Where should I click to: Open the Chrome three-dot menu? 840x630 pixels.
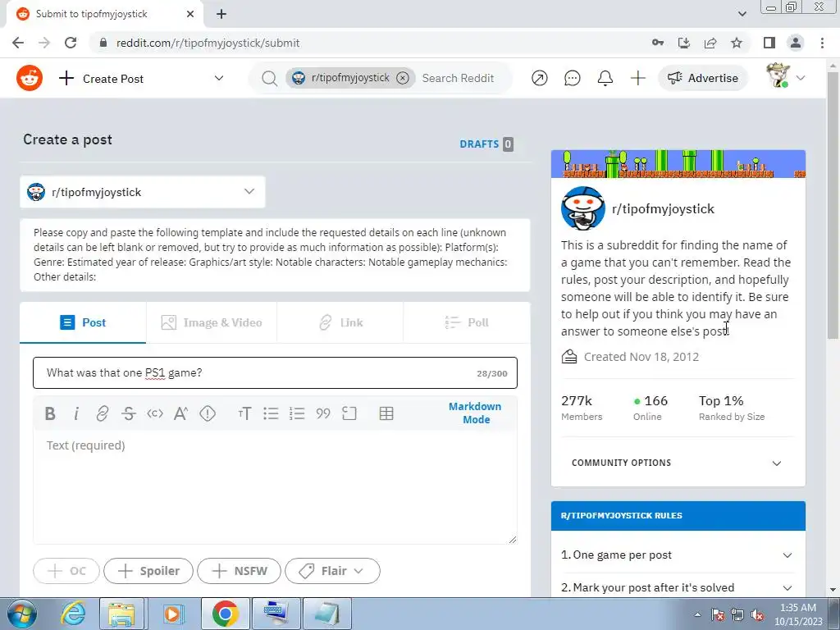(822, 43)
